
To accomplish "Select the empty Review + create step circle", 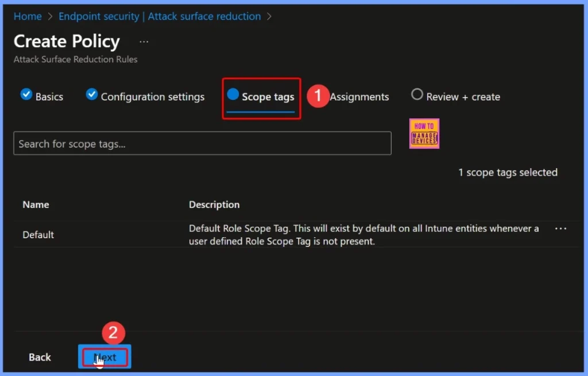I will click(417, 95).
